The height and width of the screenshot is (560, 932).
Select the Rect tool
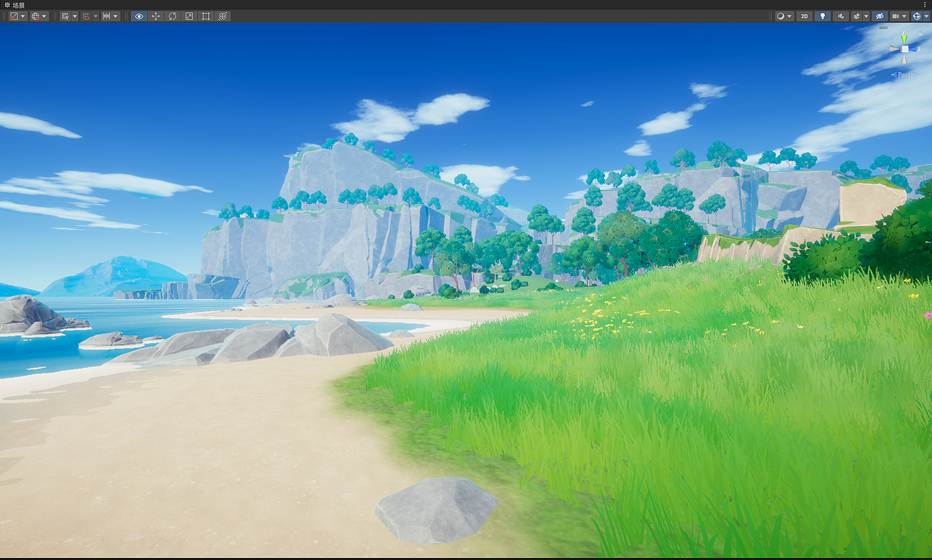[206, 16]
